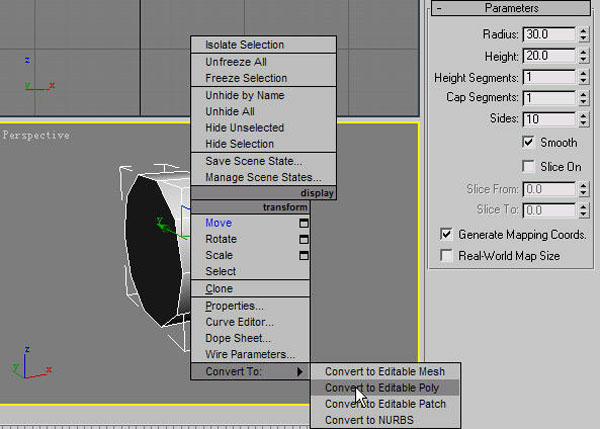Enable the Slice On checkbox
The height and width of the screenshot is (429, 600).
coord(529,166)
